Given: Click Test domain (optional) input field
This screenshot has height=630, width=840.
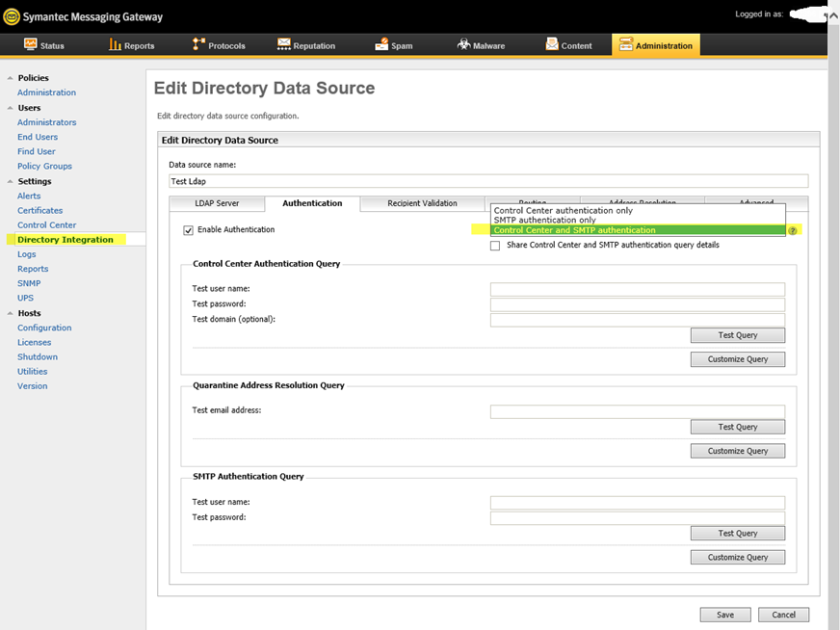Looking at the screenshot, I should click(638, 320).
